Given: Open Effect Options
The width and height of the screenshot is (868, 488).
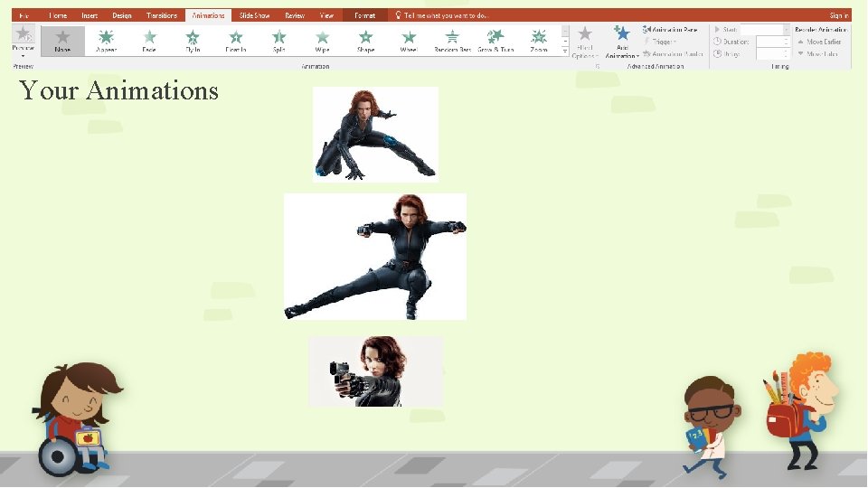Looking at the screenshot, I should tap(585, 42).
